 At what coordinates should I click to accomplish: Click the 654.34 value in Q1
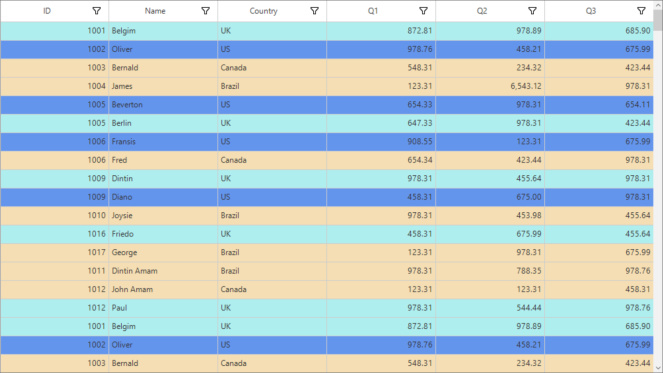pos(420,160)
